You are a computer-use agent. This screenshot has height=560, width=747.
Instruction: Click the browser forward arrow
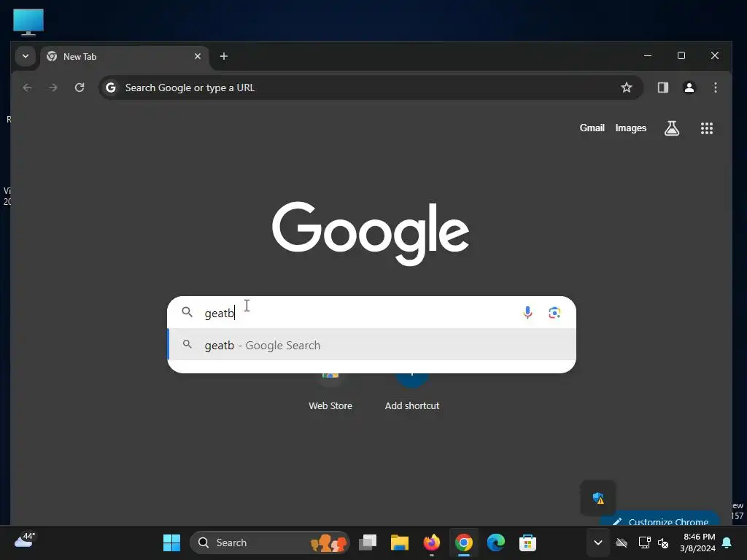(x=53, y=87)
